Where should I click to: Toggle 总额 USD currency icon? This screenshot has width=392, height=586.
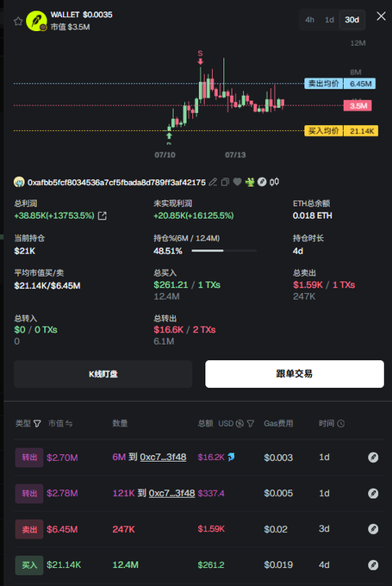[x=240, y=423]
